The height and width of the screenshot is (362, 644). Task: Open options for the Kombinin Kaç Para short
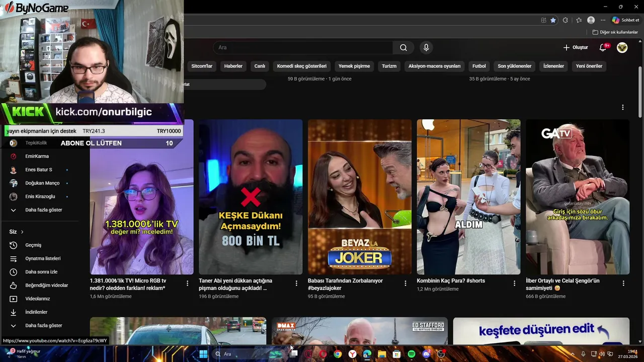[x=514, y=284]
